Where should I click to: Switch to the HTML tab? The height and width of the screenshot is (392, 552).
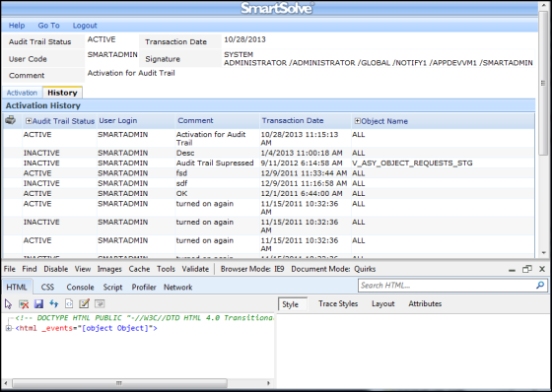tap(17, 288)
